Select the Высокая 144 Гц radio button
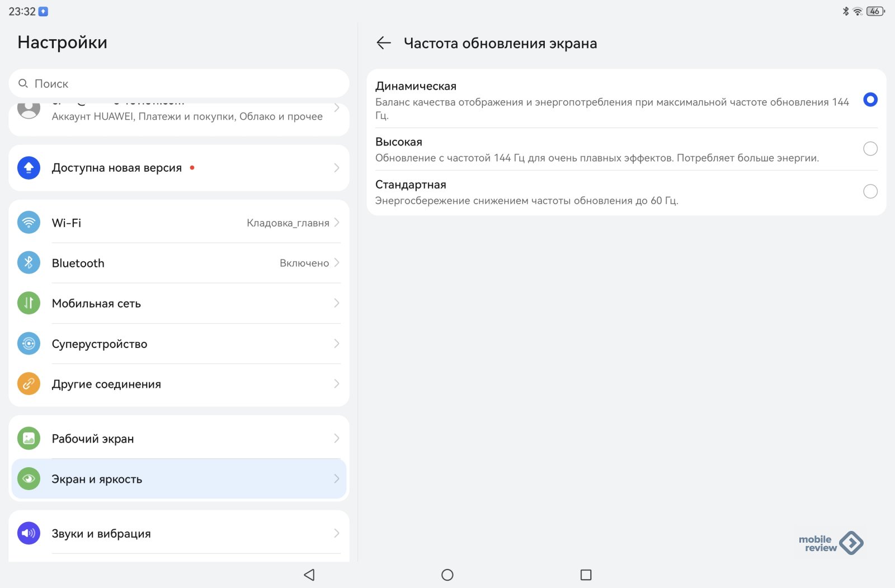 [x=870, y=149]
